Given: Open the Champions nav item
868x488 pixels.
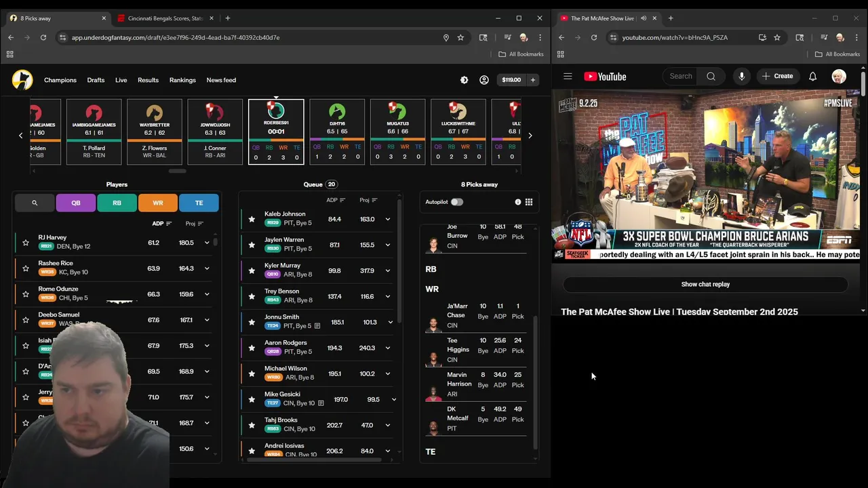Looking at the screenshot, I should pos(60,80).
